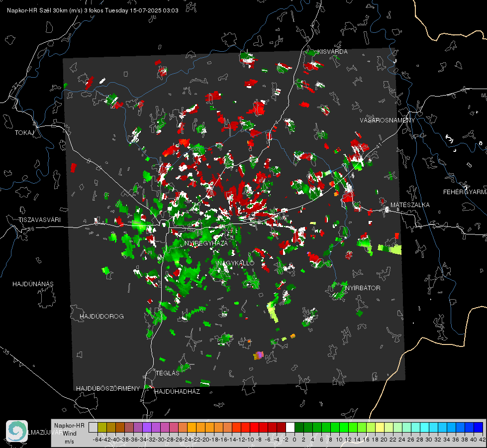Pick the cyan swatch between 28 and 30

pos(424,428)
